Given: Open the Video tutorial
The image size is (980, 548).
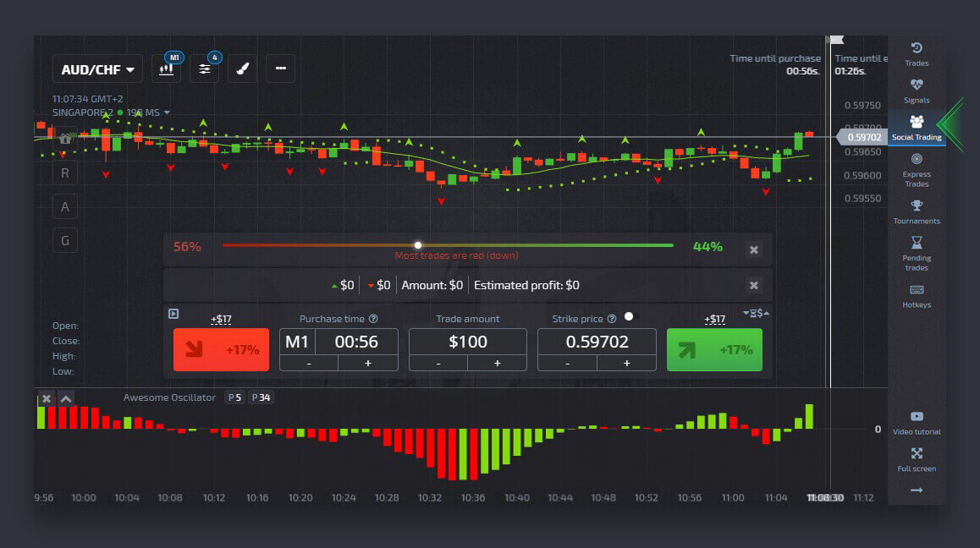Looking at the screenshot, I should (x=917, y=422).
